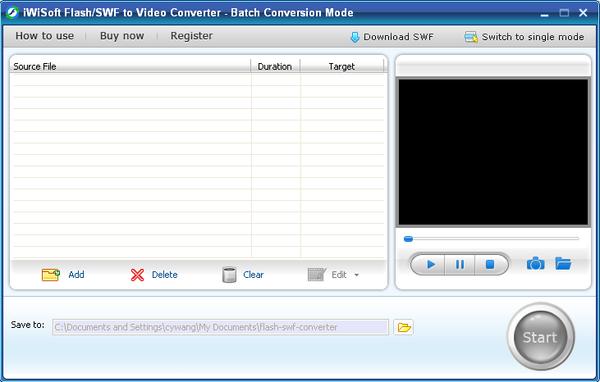Add a source file with Add button

point(63,274)
